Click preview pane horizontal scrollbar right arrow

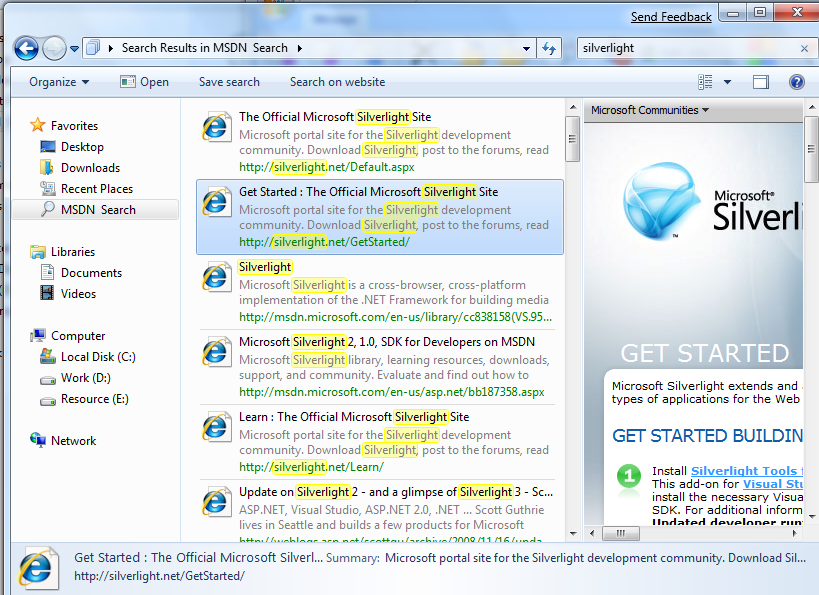tap(795, 533)
